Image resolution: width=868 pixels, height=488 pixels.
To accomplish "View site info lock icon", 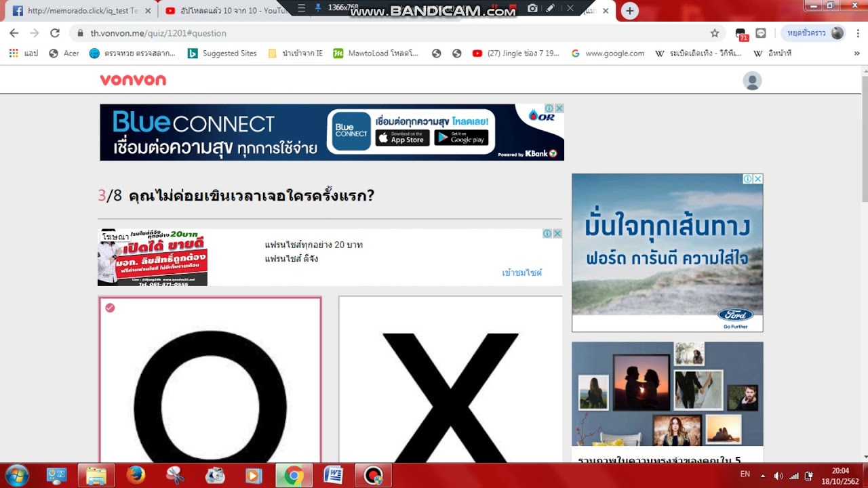I will (80, 33).
